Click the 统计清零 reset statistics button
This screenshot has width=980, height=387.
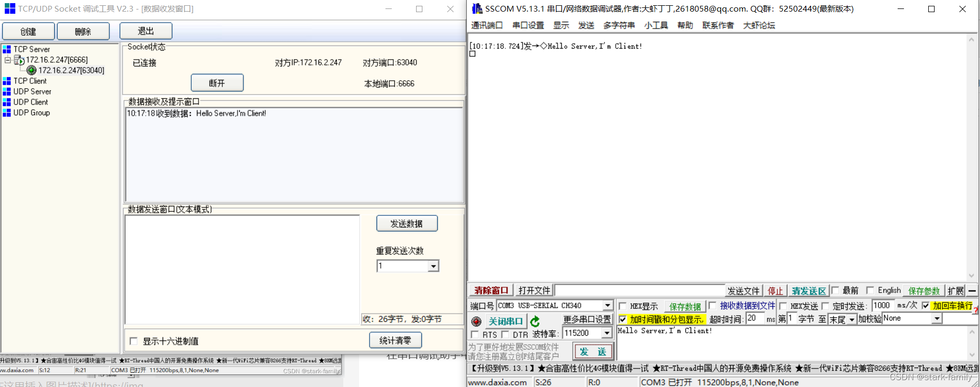[x=395, y=341]
